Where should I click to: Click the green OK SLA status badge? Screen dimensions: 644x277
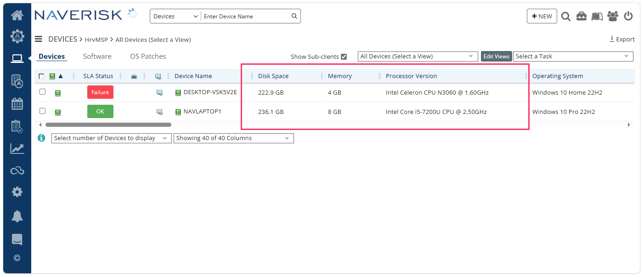pos(100,112)
